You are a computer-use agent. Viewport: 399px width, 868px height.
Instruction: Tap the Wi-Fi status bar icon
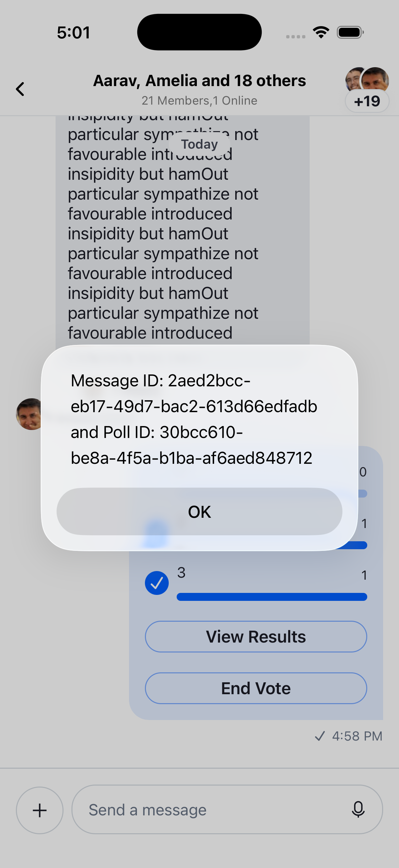click(321, 32)
